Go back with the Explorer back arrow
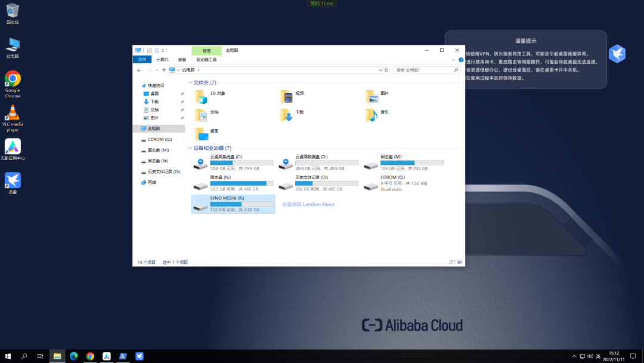This screenshot has height=363, width=644. 139,70
